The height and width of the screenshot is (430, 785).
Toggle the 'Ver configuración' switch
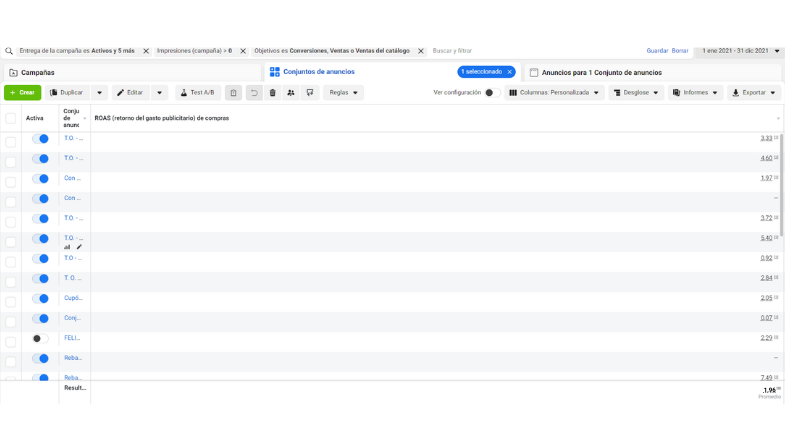pyautogui.click(x=491, y=93)
